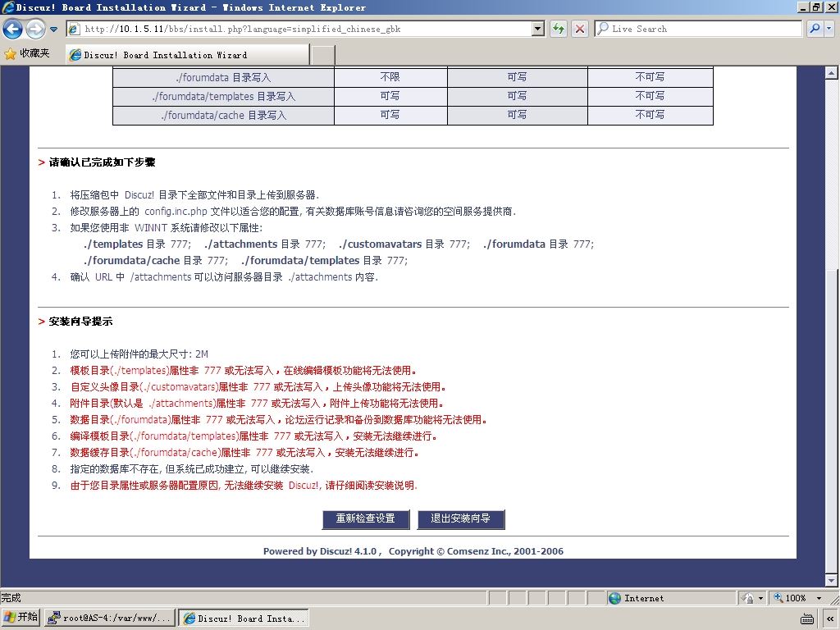Screen dimensions: 840x630
Task: Click step about config.inc.php 文件
Action: click(293, 212)
